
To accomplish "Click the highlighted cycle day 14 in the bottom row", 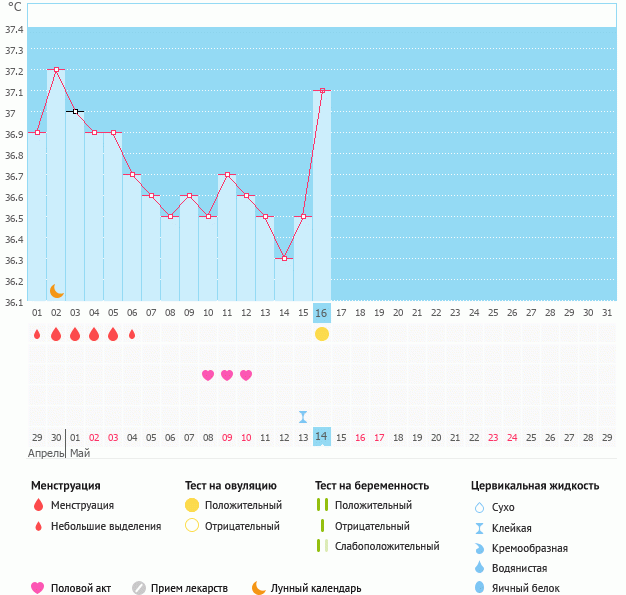I will pos(322,438).
